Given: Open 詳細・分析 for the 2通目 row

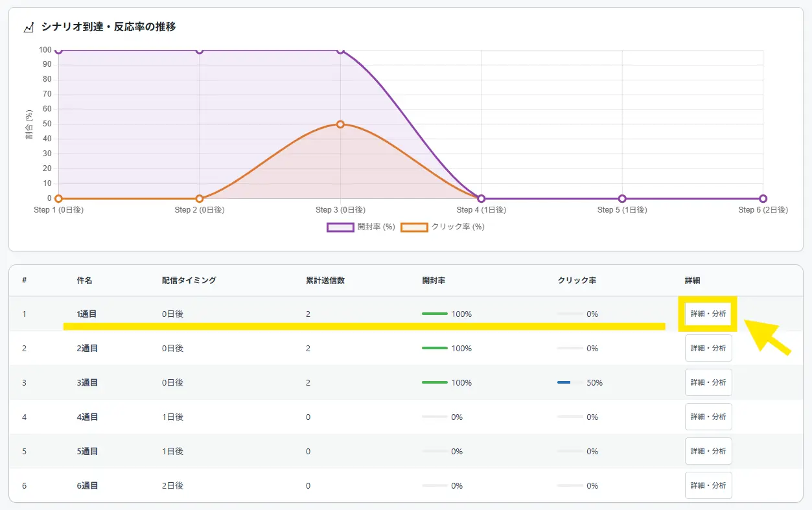Looking at the screenshot, I should (x=708, y=348).
